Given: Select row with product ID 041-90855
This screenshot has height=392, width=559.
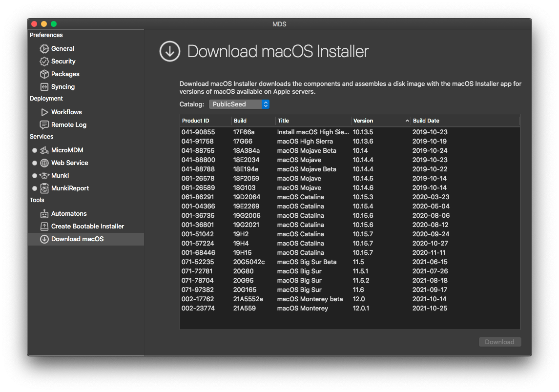Looking at the screenshot, I should tap(350, 132).
